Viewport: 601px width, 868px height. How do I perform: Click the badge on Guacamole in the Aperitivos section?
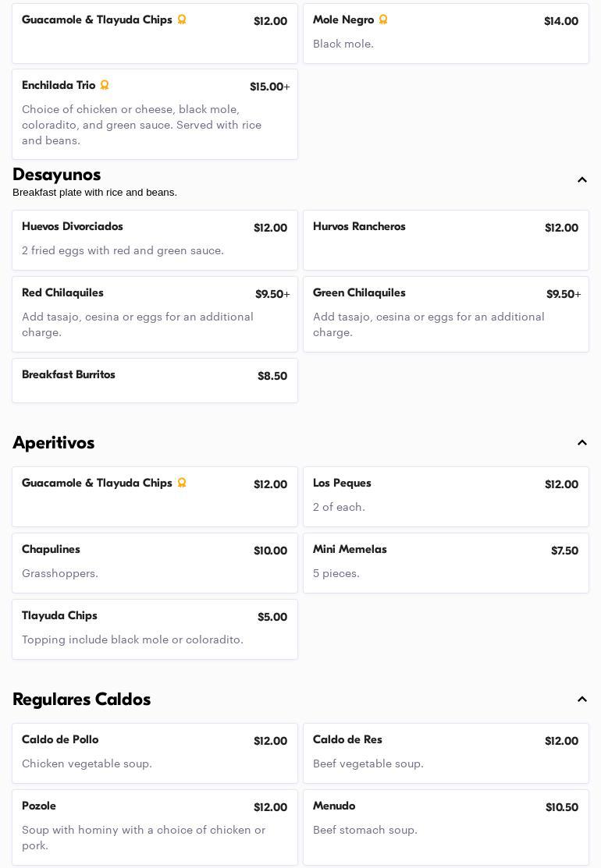182,483
